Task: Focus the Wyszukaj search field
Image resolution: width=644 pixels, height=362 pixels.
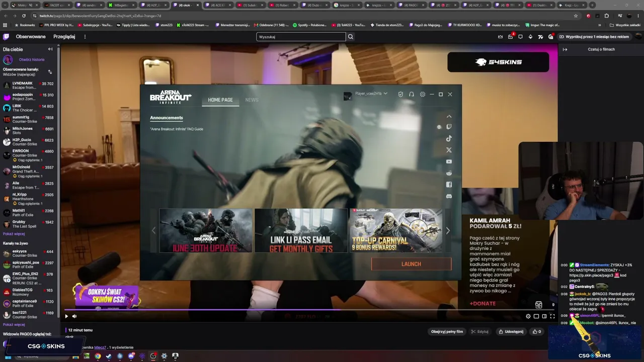Action: tap(301, 37)
